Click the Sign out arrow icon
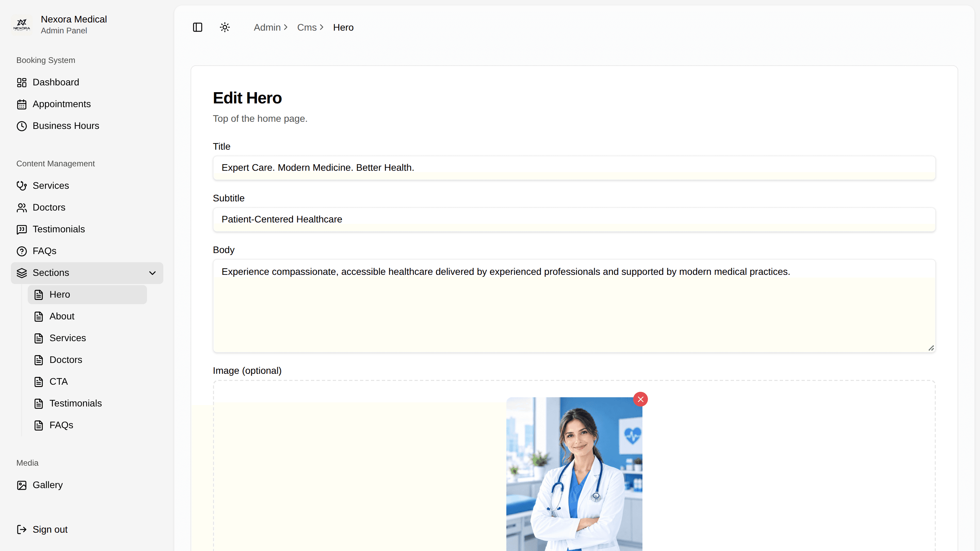The width and height of the screenshot is (980, 551). [22, 529]
